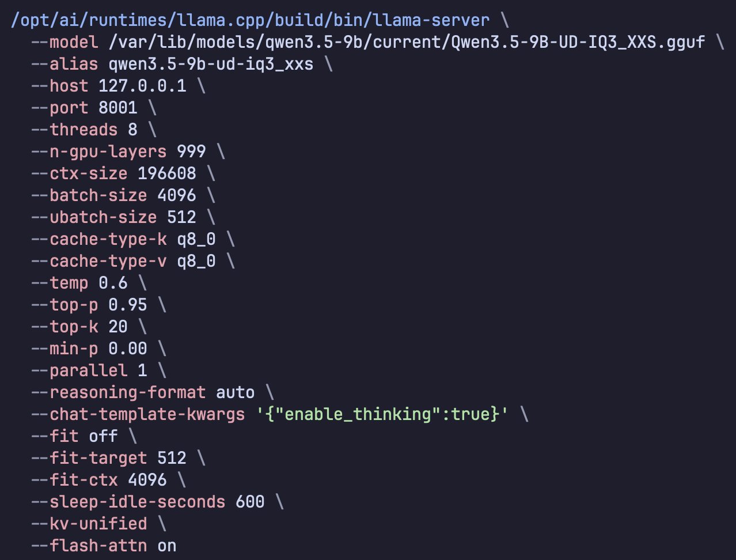
Task: Click the --n-gpu-layers value 999
Action: pos(191,152)
